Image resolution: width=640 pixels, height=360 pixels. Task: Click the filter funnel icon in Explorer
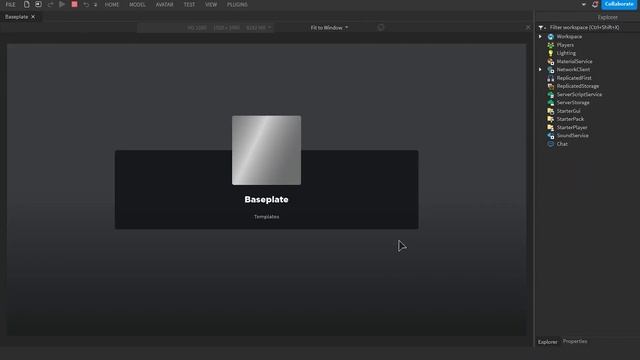pos(542,27)
